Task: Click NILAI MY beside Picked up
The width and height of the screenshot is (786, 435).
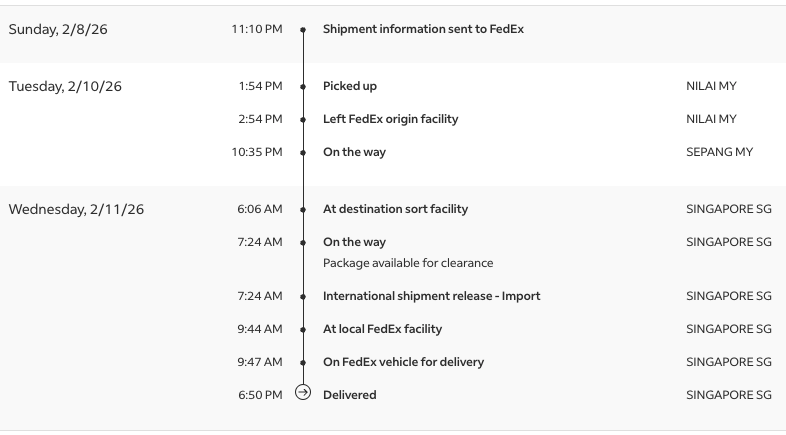Action: (711, 86)
